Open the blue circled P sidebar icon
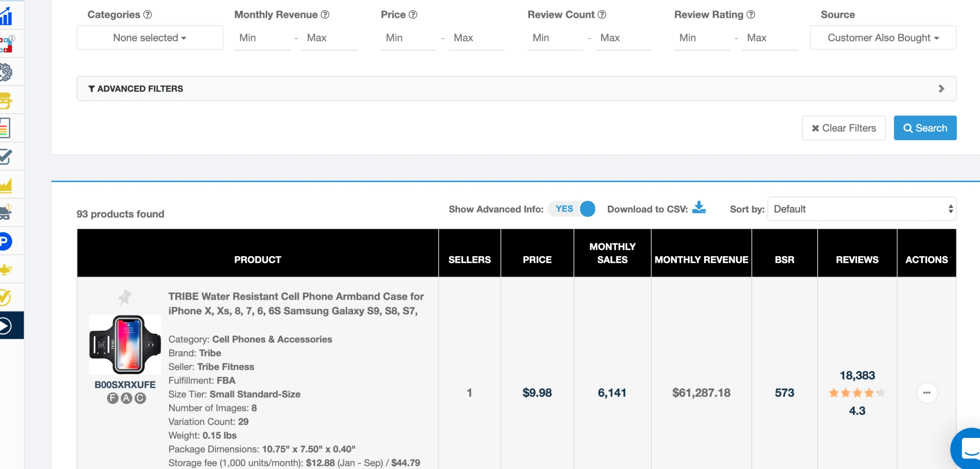The image size is (980, 469). coord(5,241)
